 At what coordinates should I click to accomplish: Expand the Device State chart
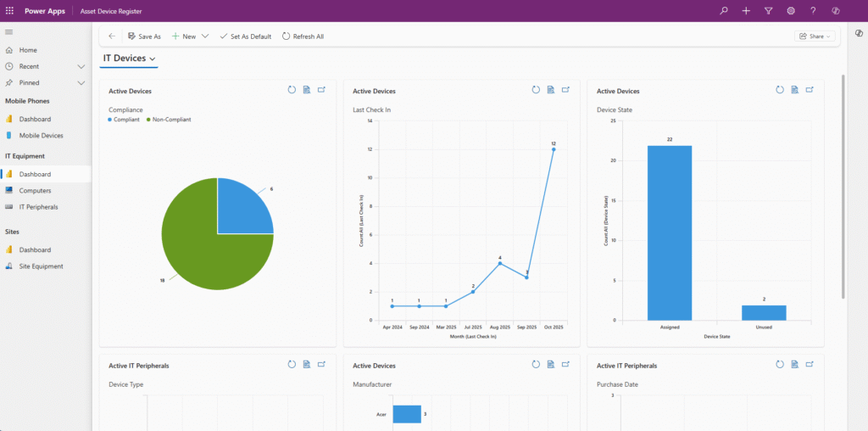(810, 90)
